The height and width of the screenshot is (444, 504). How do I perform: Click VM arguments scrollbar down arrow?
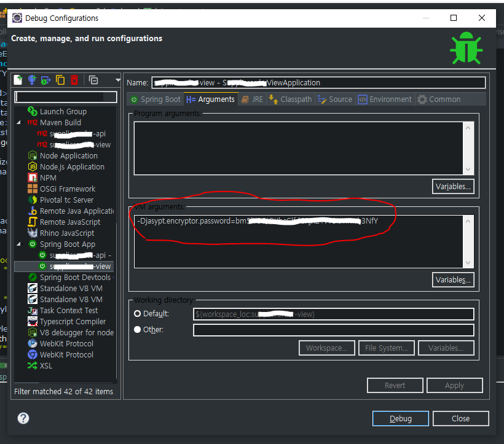tap(468, 263)
